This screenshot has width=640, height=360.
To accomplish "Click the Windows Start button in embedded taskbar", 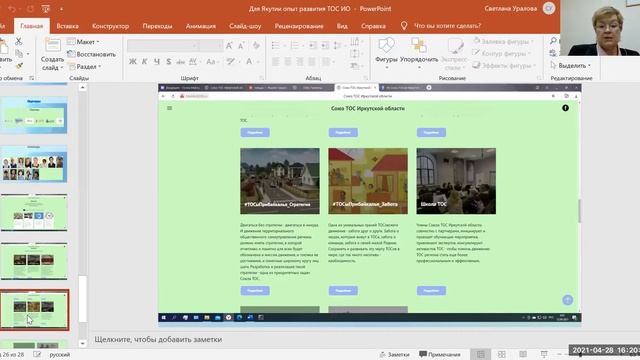I will click(164, 318).
